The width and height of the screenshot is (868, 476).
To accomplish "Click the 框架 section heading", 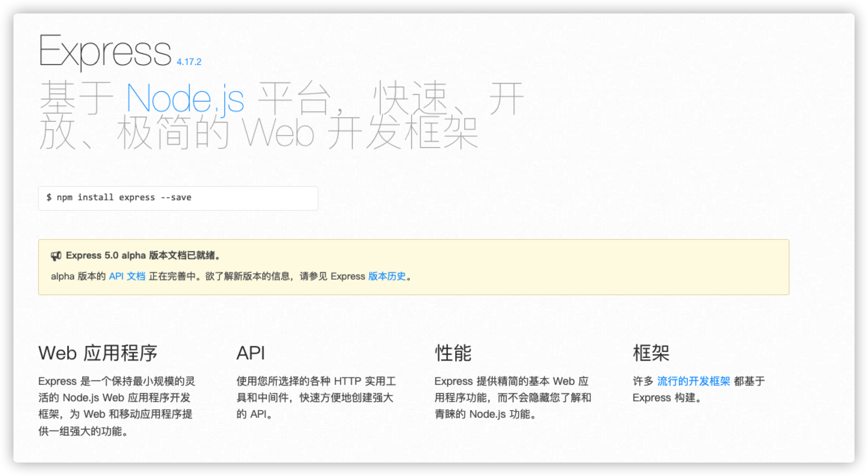I will click(x=651, y=353).
